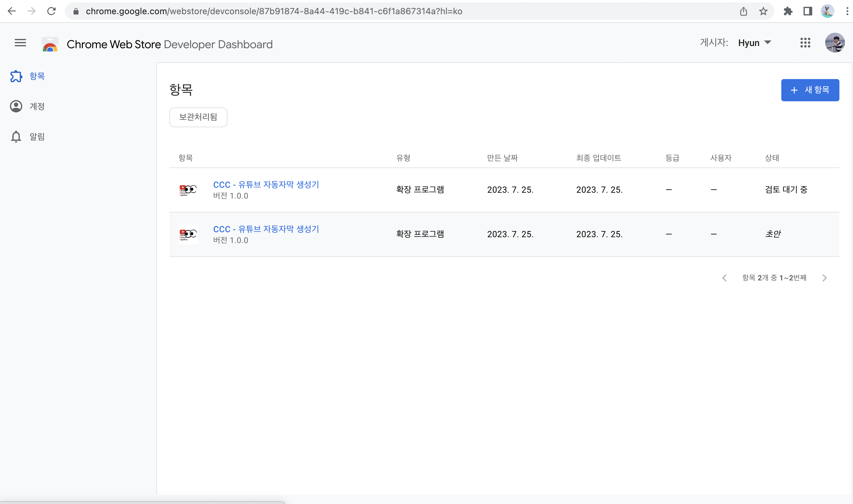Image resolution: width=853 pixels, height=504 pixels.
Task: Go back with the browser back arrow
Action: 11,11
